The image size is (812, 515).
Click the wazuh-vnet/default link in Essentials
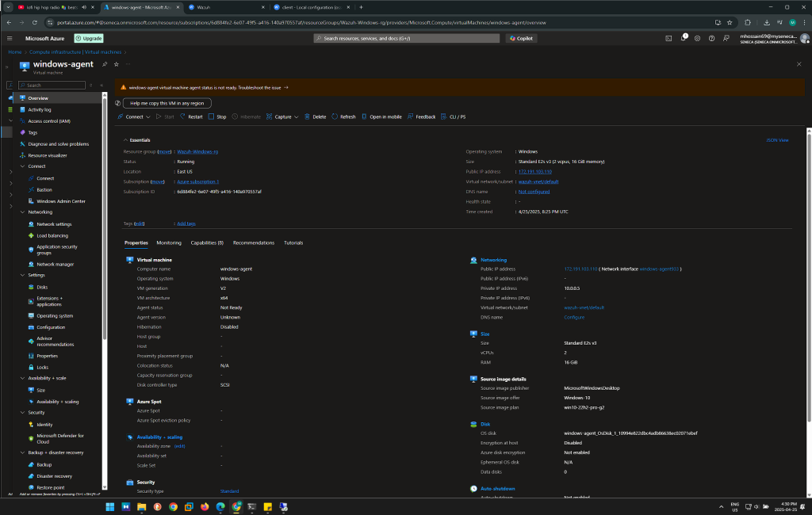(538, 181)
